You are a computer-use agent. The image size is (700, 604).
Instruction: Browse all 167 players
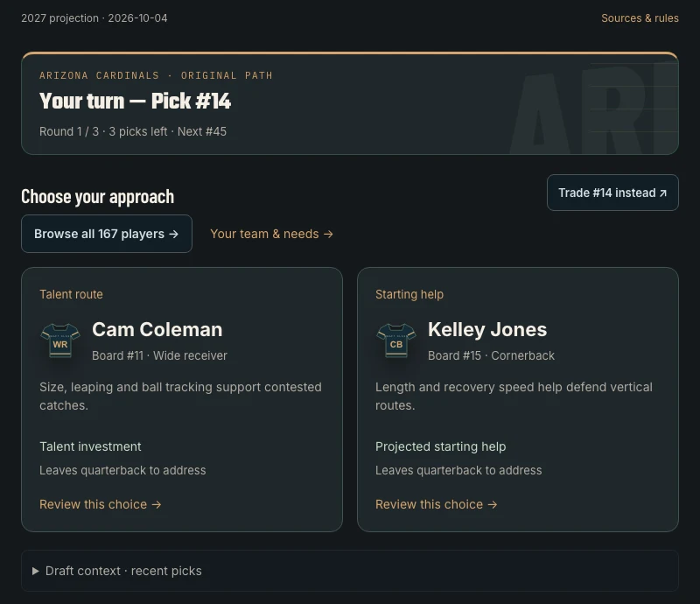click(107, 234)
